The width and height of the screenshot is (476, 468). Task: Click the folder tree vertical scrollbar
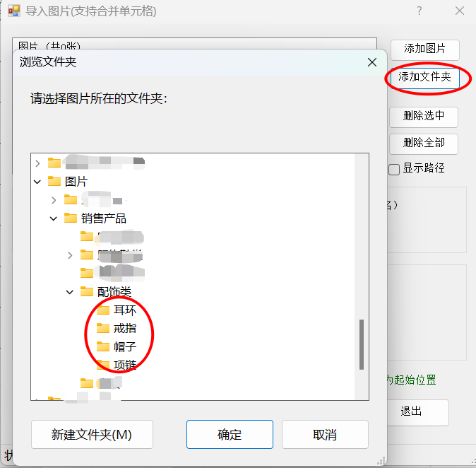click(362, 344)
